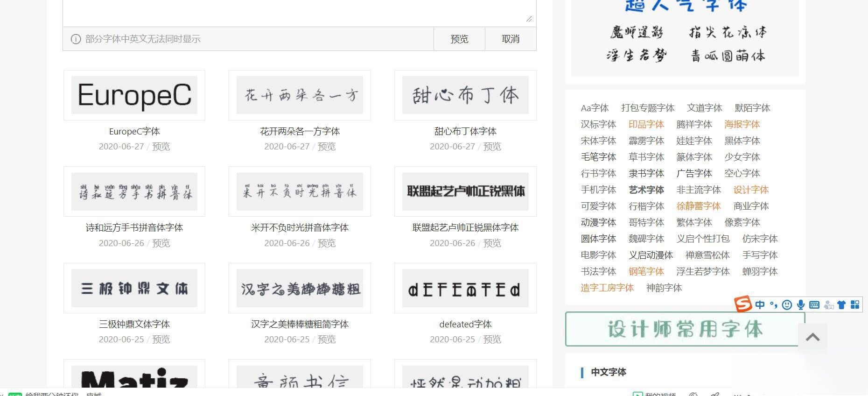Open the 花开两朵各一方 font thumbnail
The width and height of the screenshot is (868, 396).
pos(300,95)
